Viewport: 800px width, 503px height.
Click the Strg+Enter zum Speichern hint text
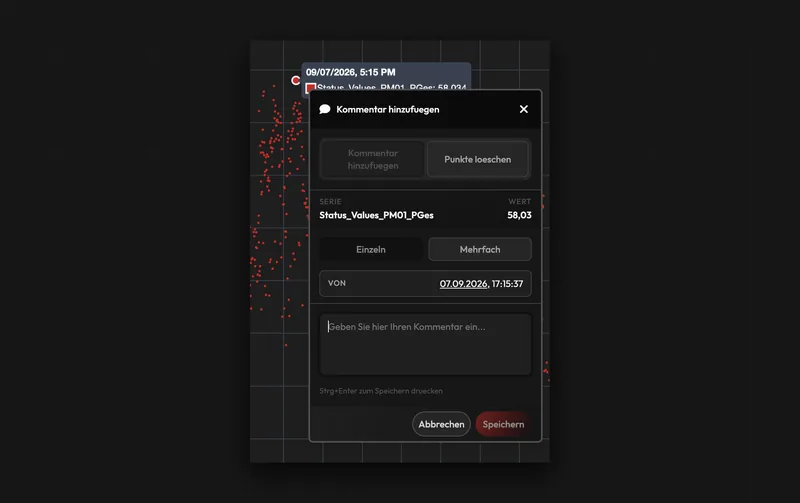(381, 391)
